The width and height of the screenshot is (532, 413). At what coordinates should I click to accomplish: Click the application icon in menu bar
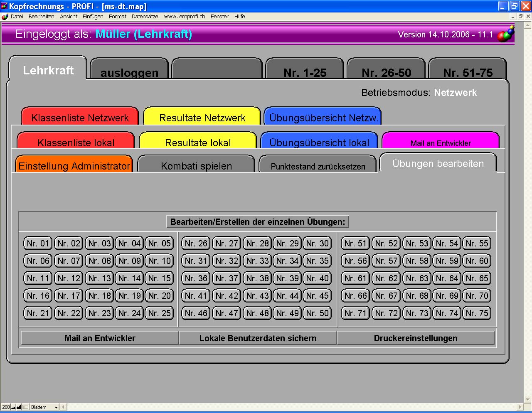point(5,17)
